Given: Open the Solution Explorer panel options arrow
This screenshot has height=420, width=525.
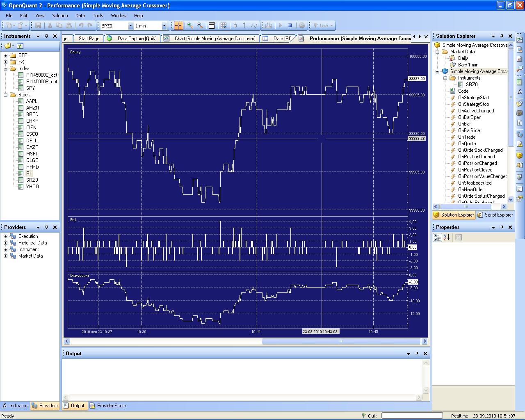Looking at the screenshot, I should tap(493, 36).
